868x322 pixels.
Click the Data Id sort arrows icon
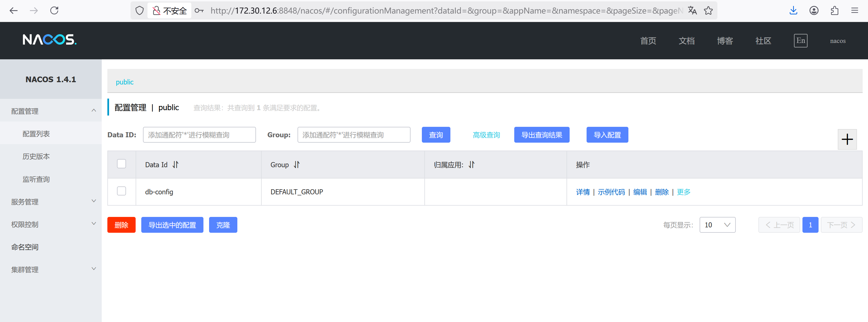coord(175,165)
